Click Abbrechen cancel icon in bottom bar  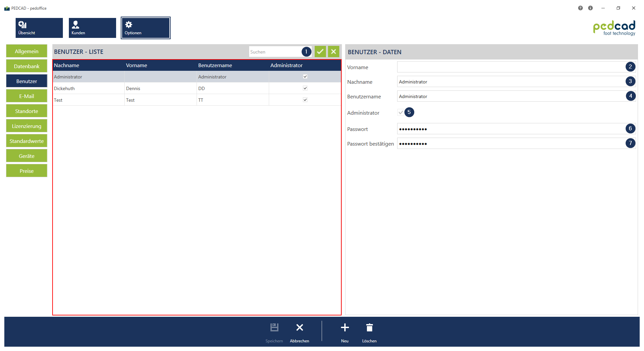(x=299, y=328)
